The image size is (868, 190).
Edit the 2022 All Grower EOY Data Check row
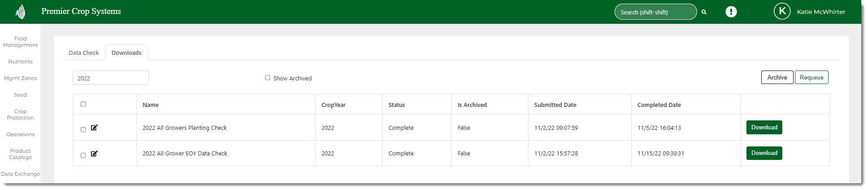(94, 154)
